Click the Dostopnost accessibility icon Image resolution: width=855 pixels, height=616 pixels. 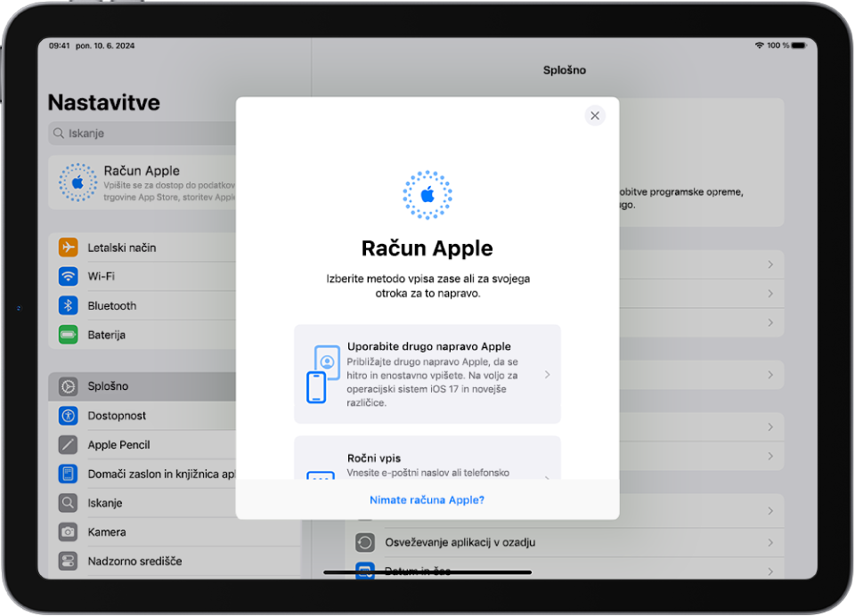point(69,416)
